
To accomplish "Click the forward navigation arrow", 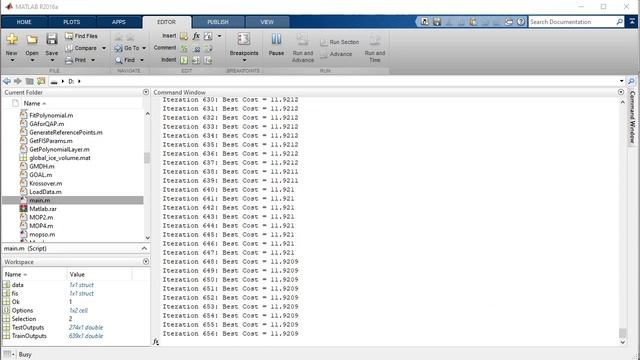I will 18,81.
